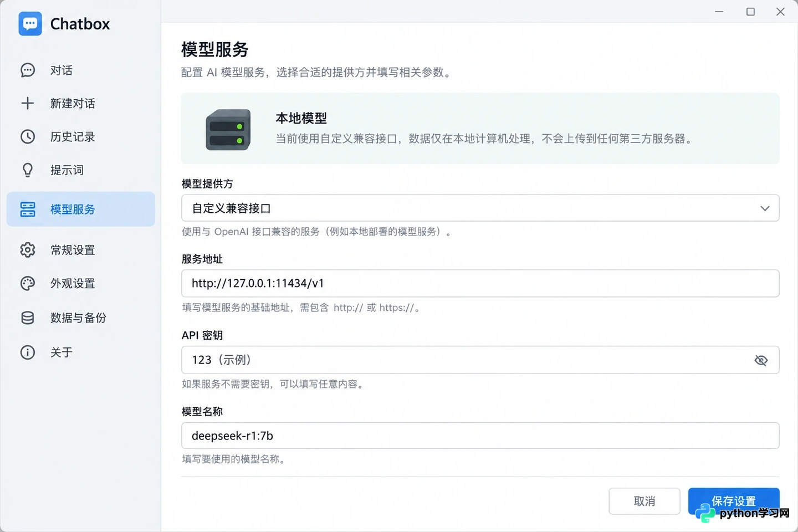
Task: Open the 提示词 sidebar entry
Action: [81, 170]
